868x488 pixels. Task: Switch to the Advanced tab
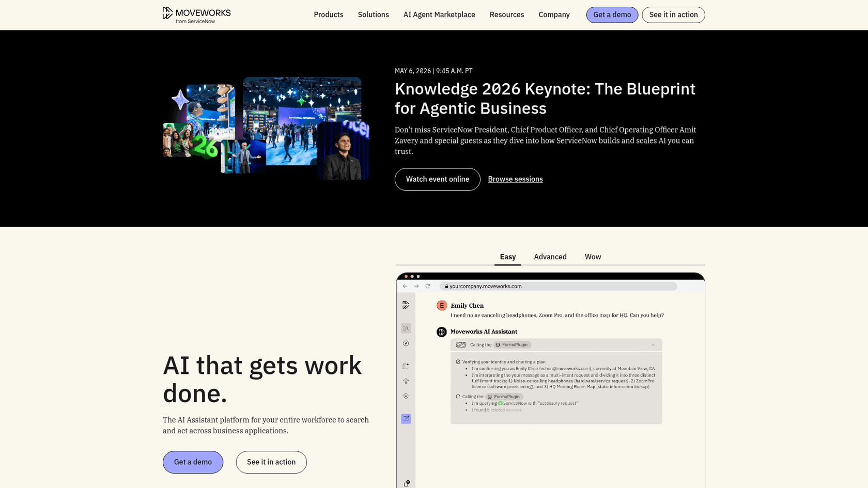550,257
